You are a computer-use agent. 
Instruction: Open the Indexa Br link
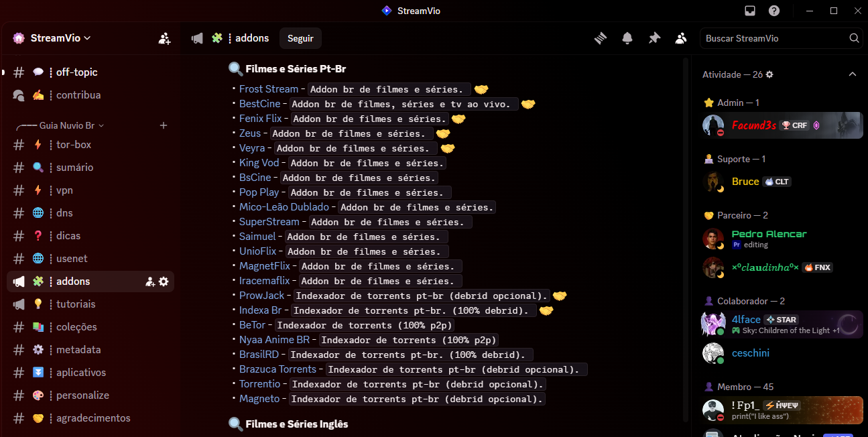click(x=261, y=310)
